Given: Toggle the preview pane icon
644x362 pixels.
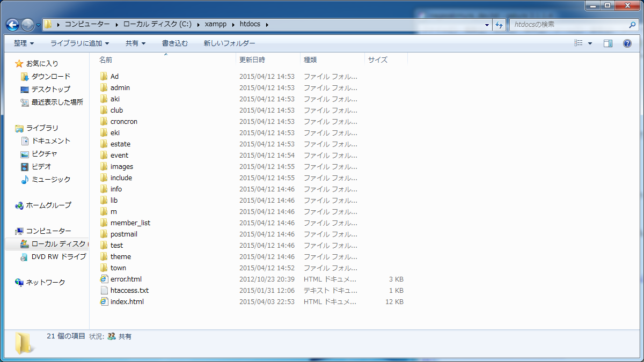Looking at the screenshot, I should 608,43.
